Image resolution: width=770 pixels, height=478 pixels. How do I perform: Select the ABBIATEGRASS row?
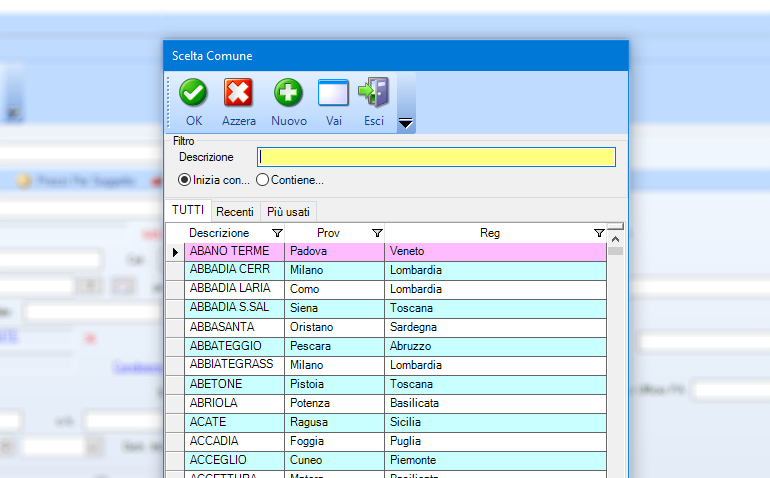point(231,365)
